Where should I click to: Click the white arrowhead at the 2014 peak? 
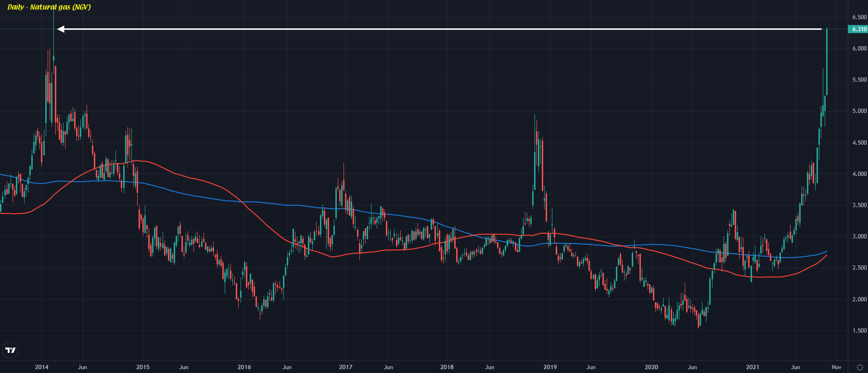61,29
